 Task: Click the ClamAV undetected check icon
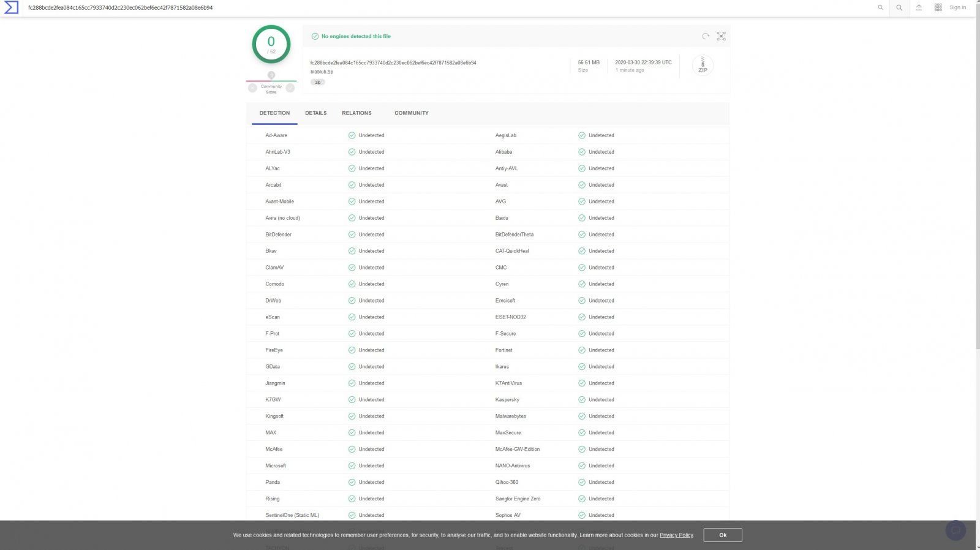[352, 268]
